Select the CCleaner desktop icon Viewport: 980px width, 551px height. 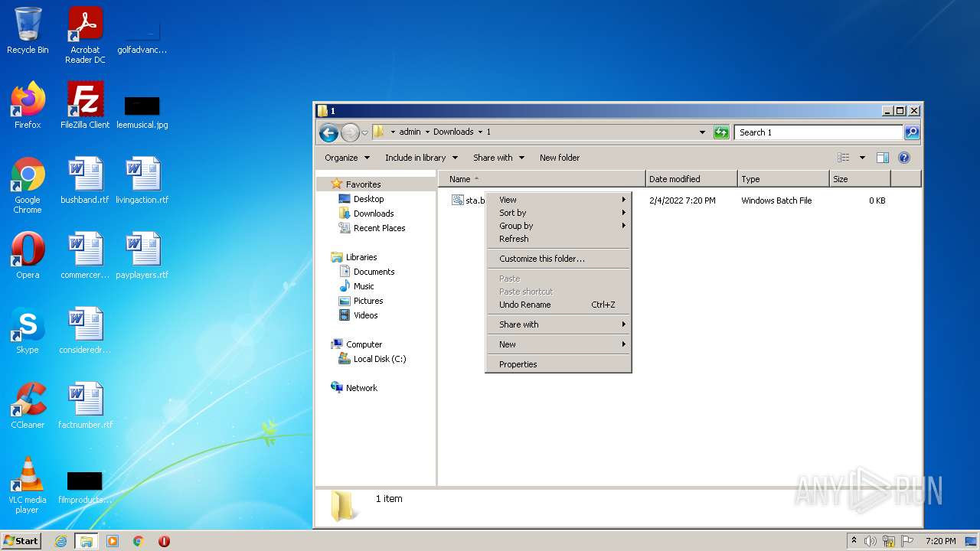(x=28, y=406)
